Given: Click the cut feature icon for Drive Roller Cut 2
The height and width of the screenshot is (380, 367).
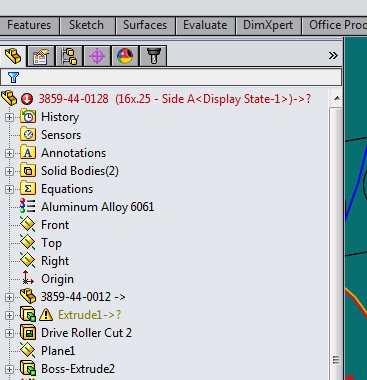Looking at the screenshot, I should [x=28, y=332].
